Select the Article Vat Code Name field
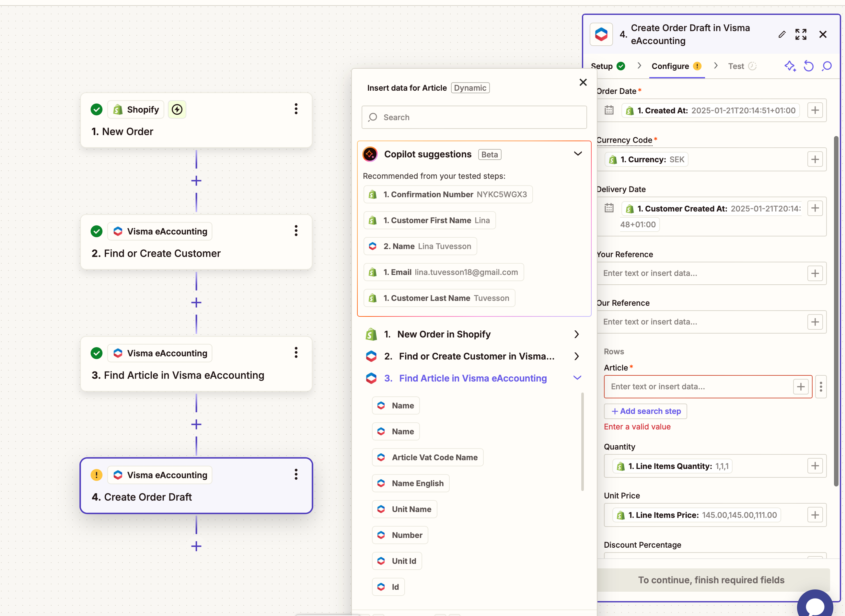 click(x=428, y=457)
